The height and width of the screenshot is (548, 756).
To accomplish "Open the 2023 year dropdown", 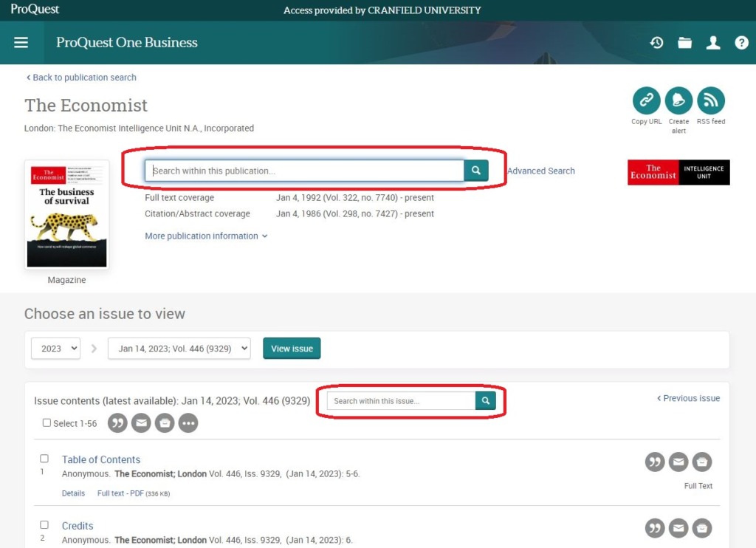I will tap(55, 349).
